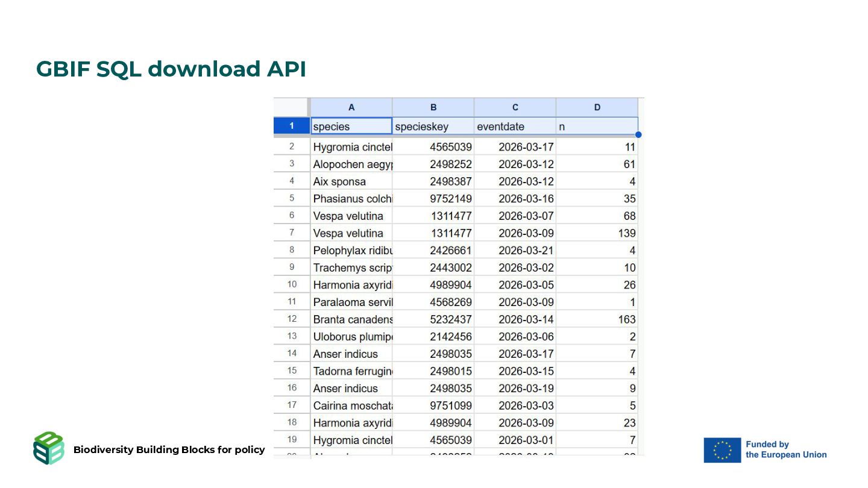Click the specieskey value 2142456
This screenshot has height=488, width=868.
(433, 336)
